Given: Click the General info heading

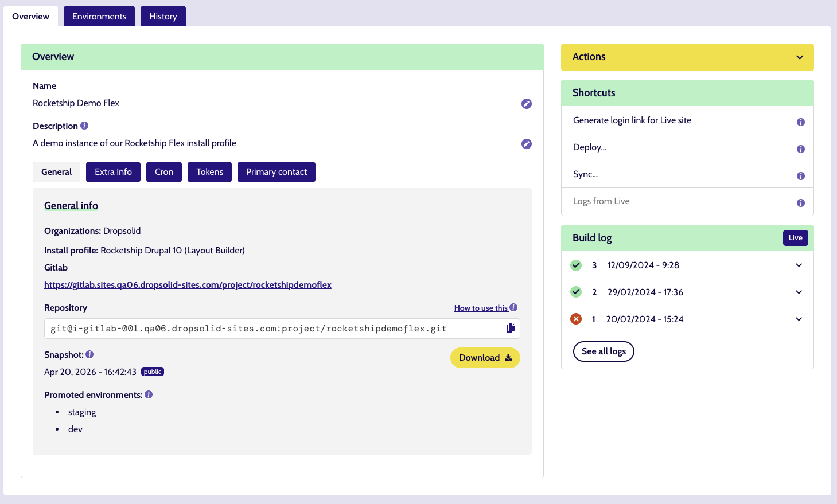Looking at the screenshot, I should coord(71,206).
